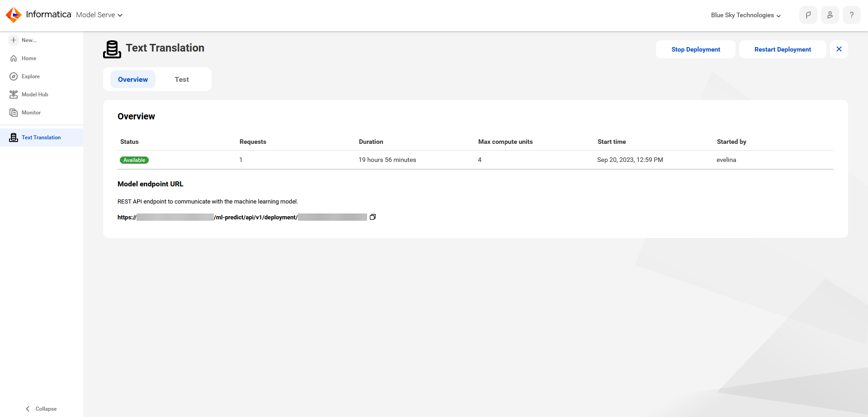Click the Requests value 1

(241, 160)
